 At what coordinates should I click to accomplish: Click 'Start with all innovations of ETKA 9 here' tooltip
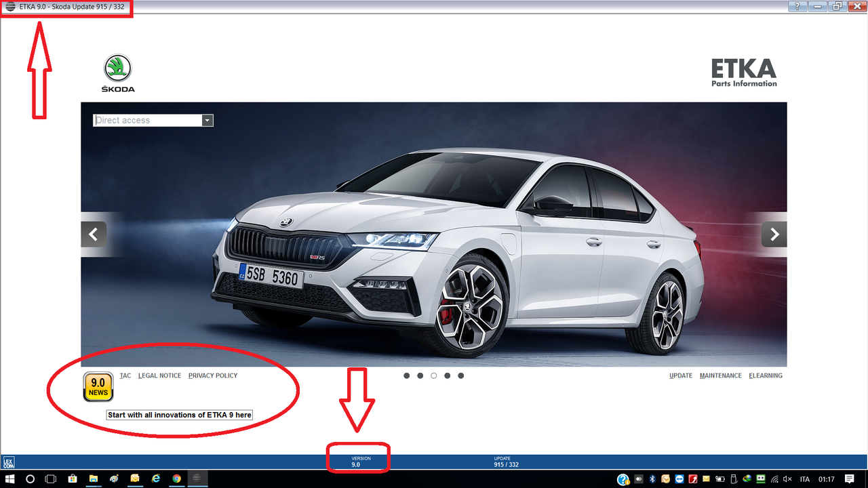point(180,415)
